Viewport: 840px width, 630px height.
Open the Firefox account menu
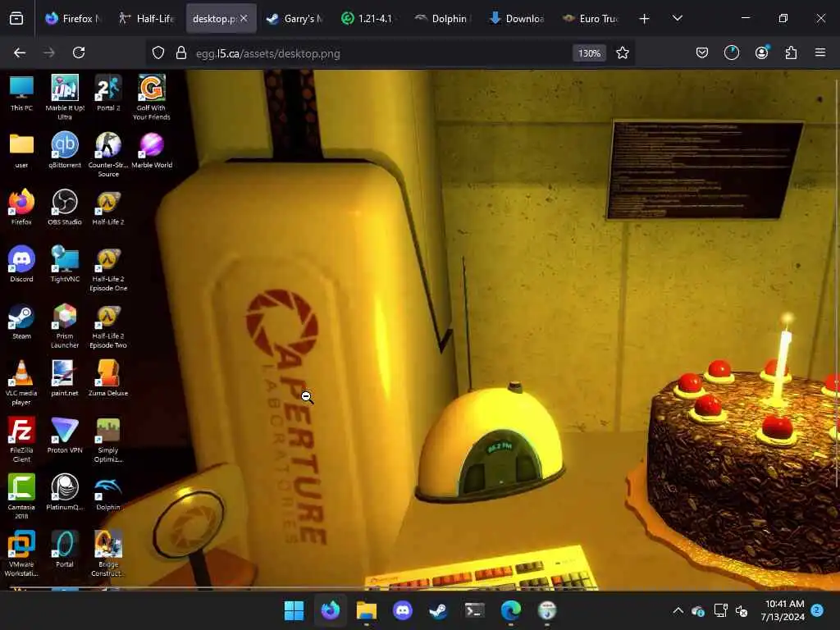(x=762, y=53)
